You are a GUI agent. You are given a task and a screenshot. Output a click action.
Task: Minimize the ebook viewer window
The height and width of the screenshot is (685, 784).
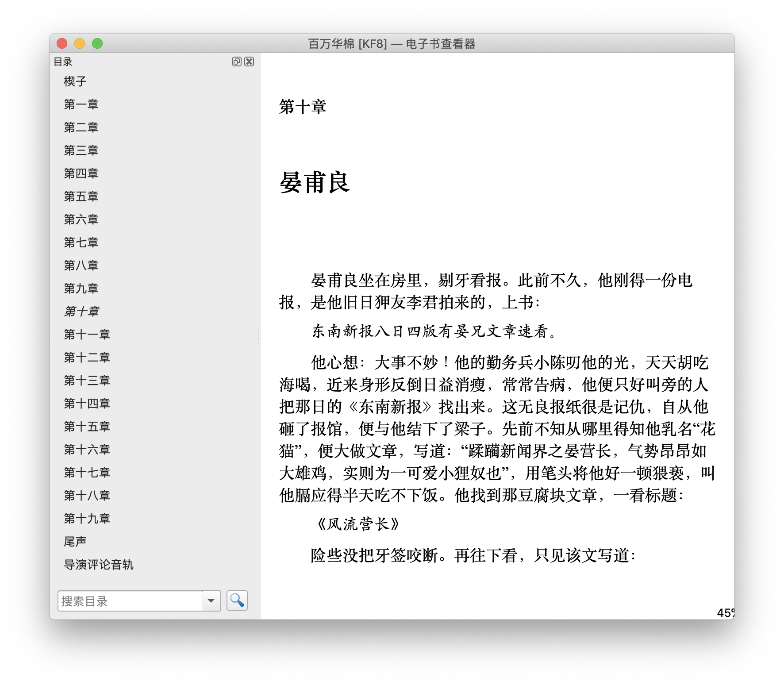click(80, 43)
